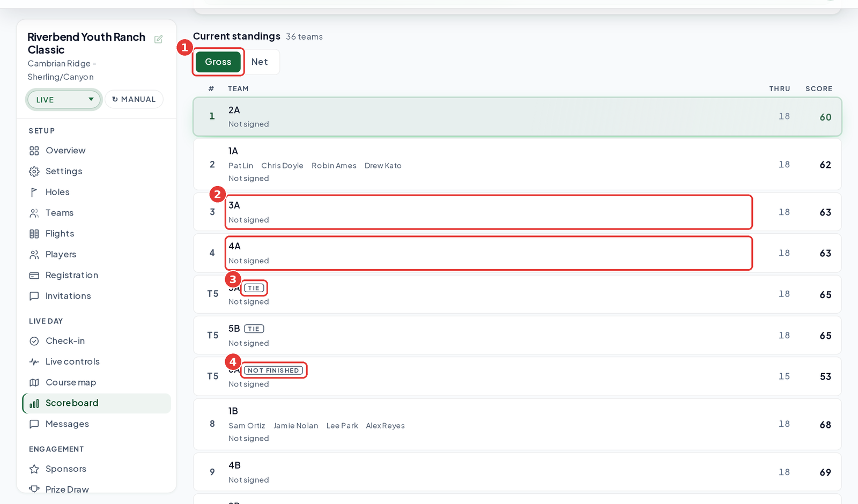This screenshot has width=858, height=504.
Task: Click player name Jamie Nolan
Action: 295,426
